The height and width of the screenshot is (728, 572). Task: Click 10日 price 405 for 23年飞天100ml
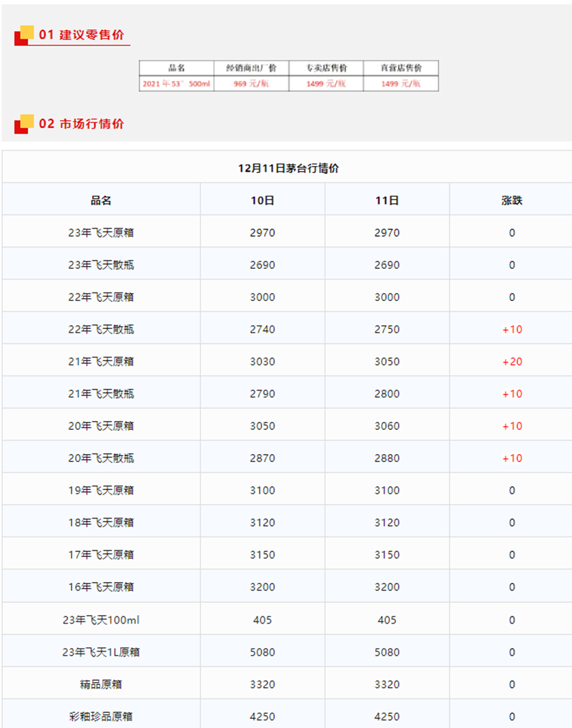point(262,620)
